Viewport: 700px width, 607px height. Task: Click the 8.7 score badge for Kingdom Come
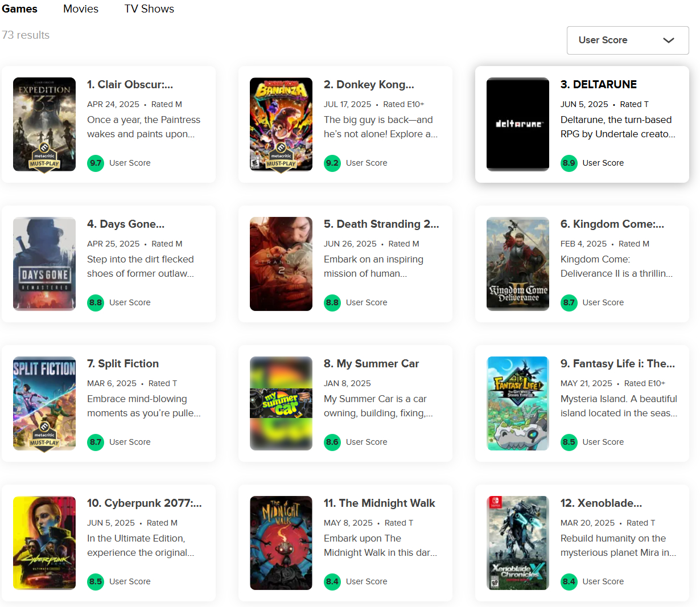coord(569,302)
